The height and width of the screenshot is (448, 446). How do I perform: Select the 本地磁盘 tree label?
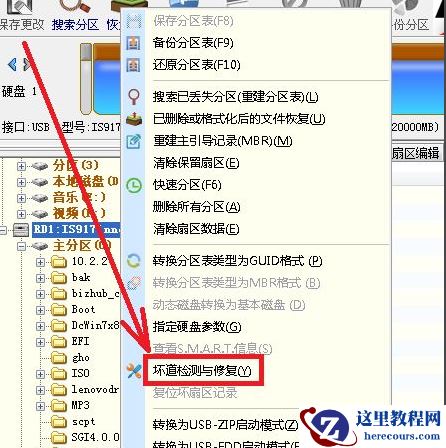pos(86,182)
